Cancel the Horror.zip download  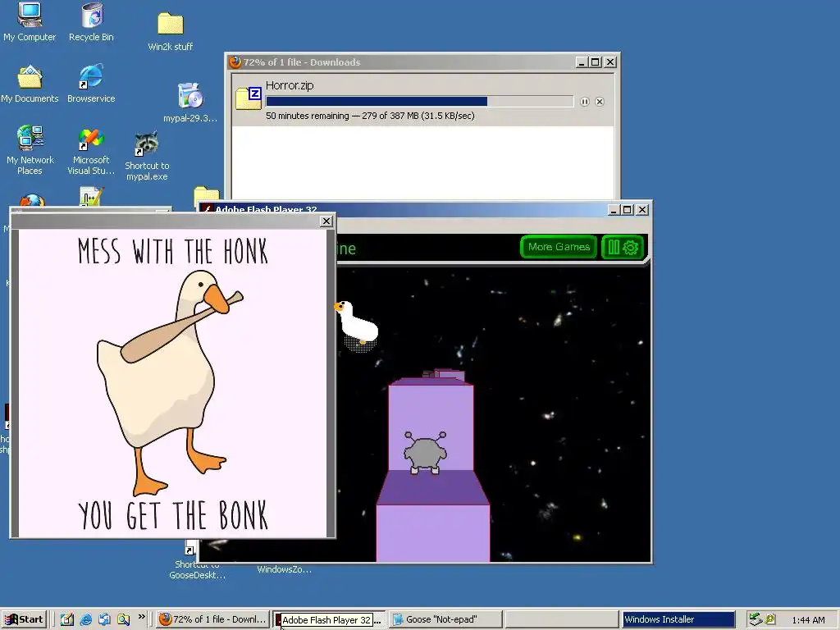(x=600, y=102)
